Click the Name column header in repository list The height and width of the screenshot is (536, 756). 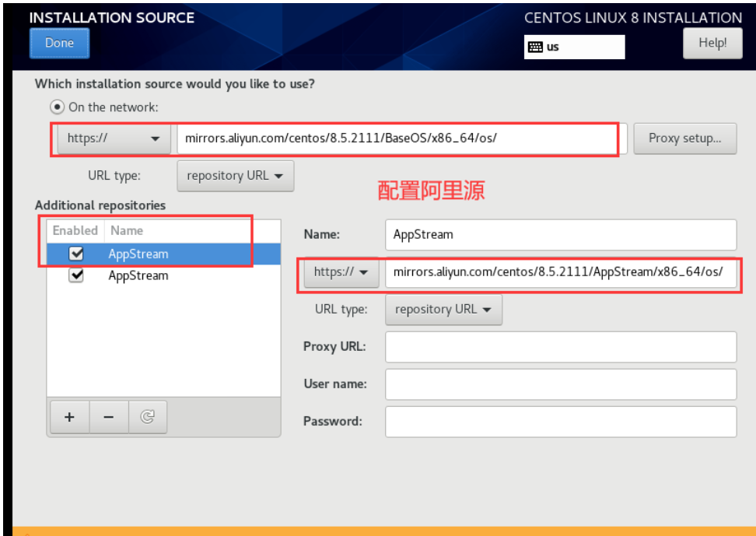tap(127, 230)
